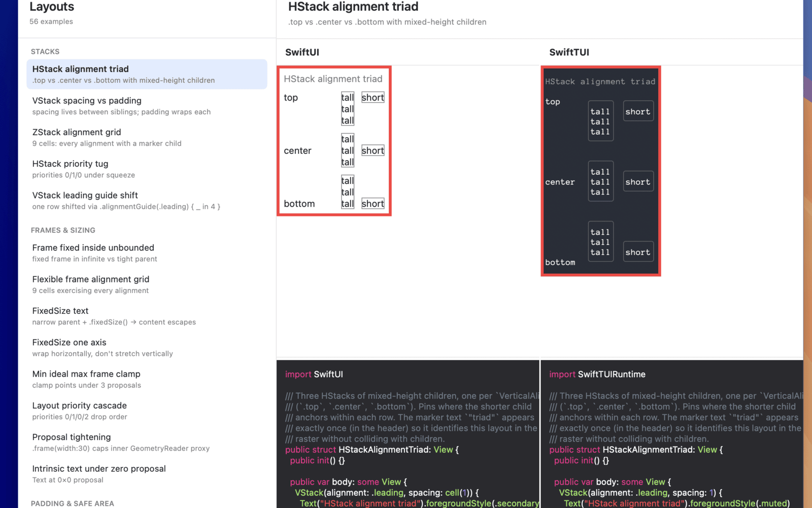Screen dimensions: 812x508
Task: Select Min ideal max frame clamp example
Action: pos(147,379)
